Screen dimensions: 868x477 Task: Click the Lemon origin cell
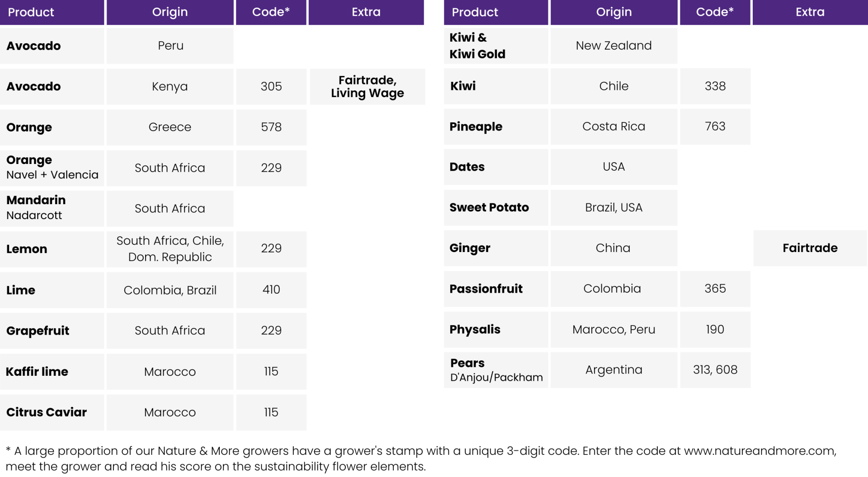[x=170, y=249]
